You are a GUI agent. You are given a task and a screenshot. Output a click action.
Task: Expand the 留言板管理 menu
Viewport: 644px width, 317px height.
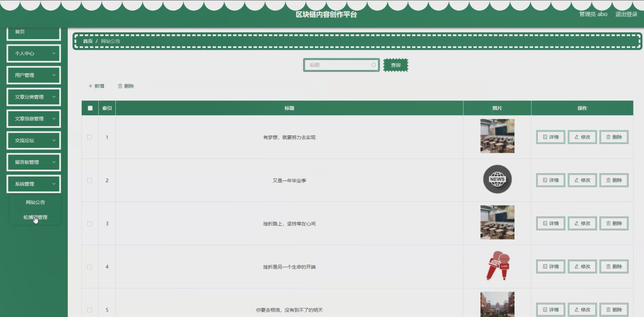(34, 162)
